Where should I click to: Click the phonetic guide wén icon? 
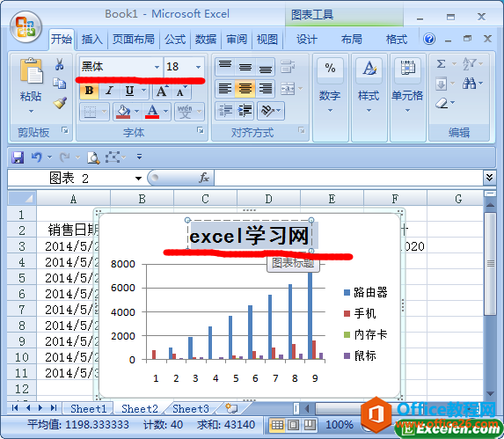185,112
